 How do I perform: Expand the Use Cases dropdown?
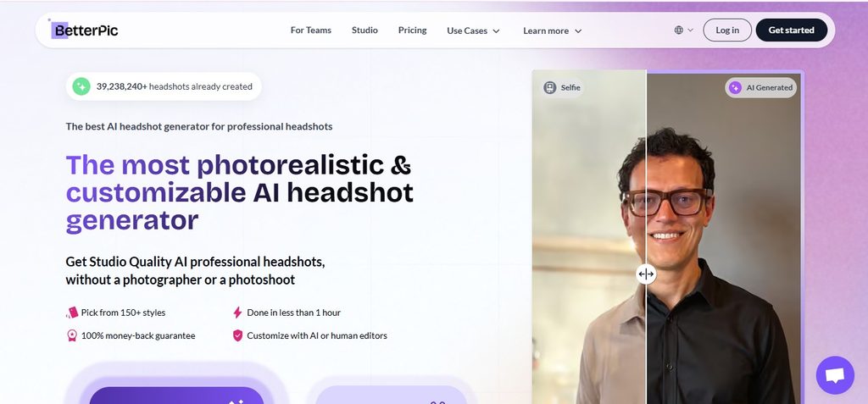473,31
